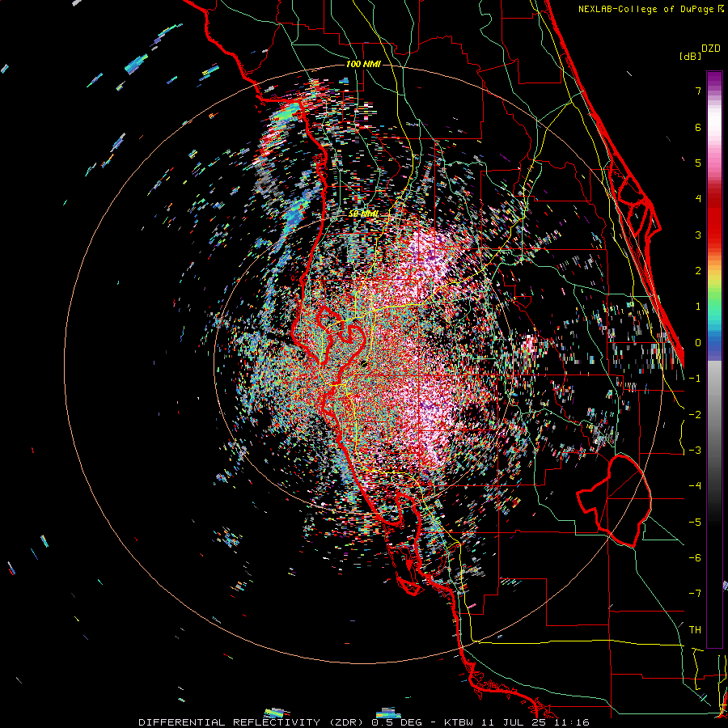Click the 7 value on the colorbar scale
The image size is (728, 728).
[x=698, y=91]
